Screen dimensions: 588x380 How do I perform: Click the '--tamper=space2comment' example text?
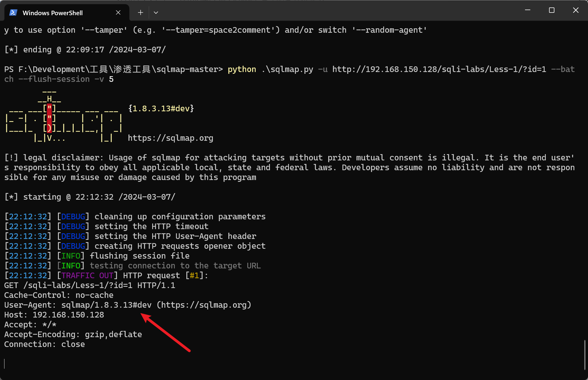pyautogui.click(x=218, y=30)
